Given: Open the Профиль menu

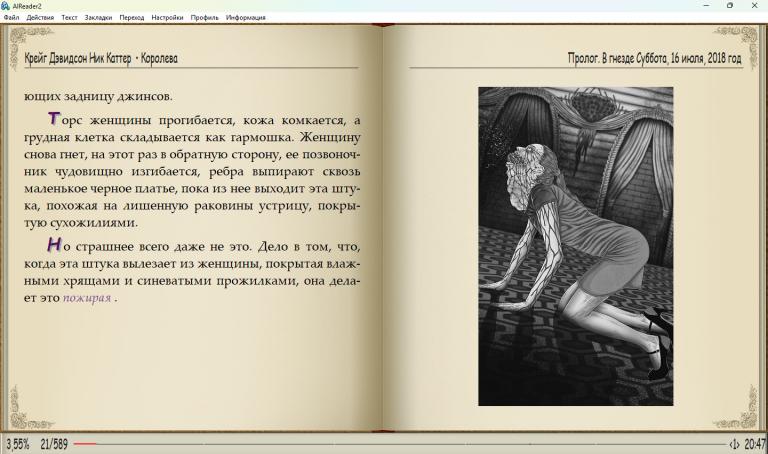Looking at the screenshot, I should tap(204, 17).
